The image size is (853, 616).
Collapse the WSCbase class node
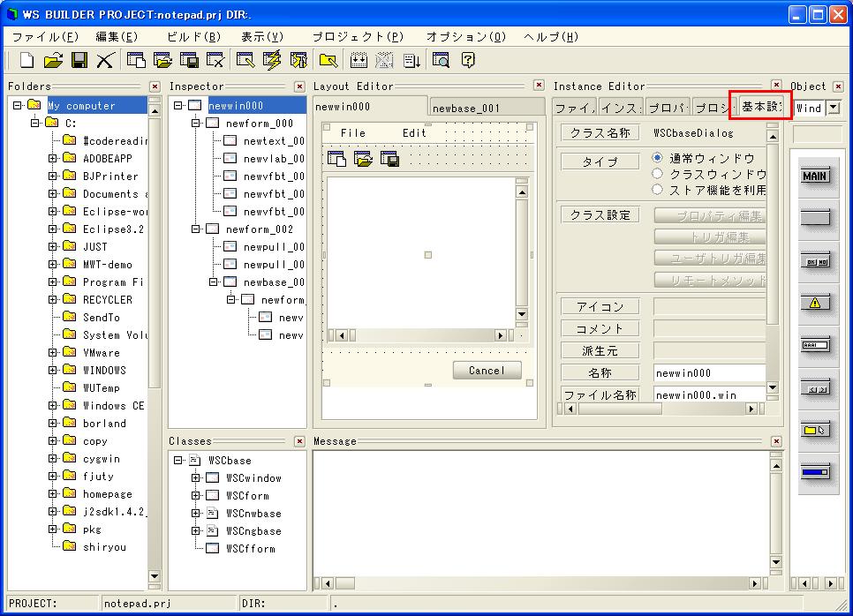177,461
